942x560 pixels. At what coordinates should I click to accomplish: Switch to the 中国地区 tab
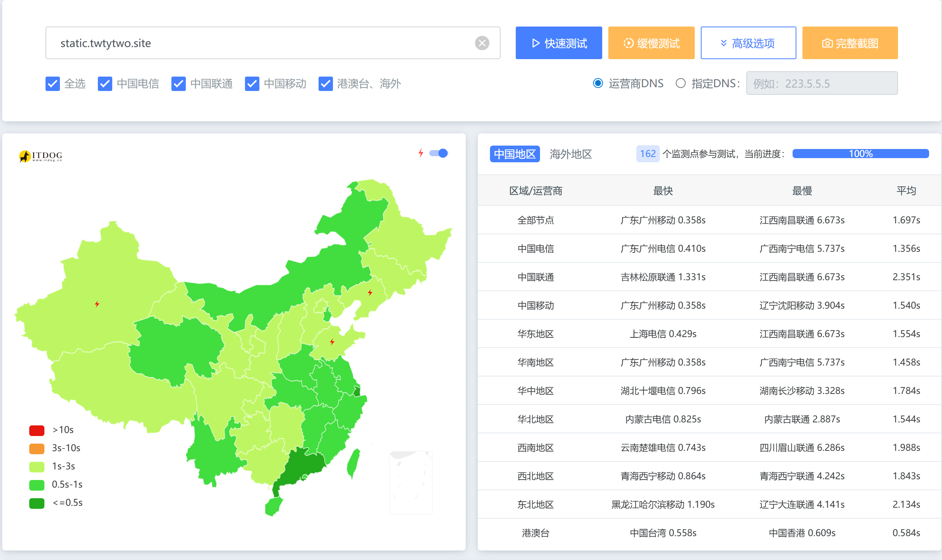(515, 154)
